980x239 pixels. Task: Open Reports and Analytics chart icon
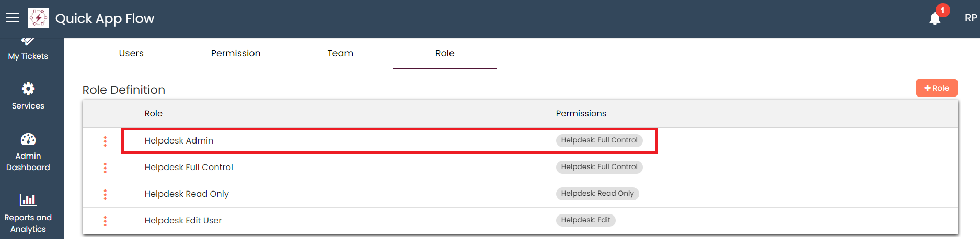coord(28,200)
